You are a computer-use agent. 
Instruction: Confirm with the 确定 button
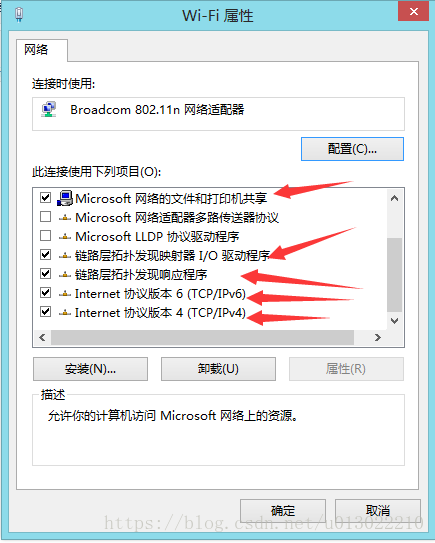click(283, 511)
